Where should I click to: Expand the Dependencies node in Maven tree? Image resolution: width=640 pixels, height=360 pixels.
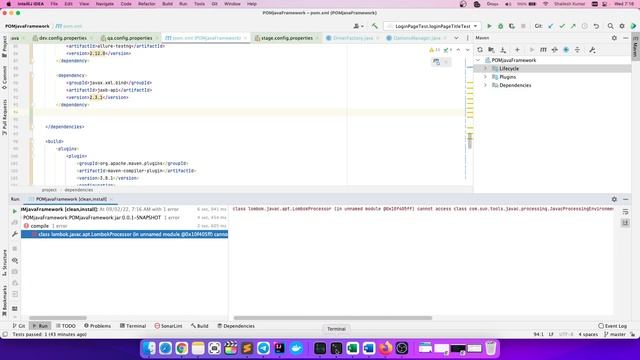pos(486,85)
